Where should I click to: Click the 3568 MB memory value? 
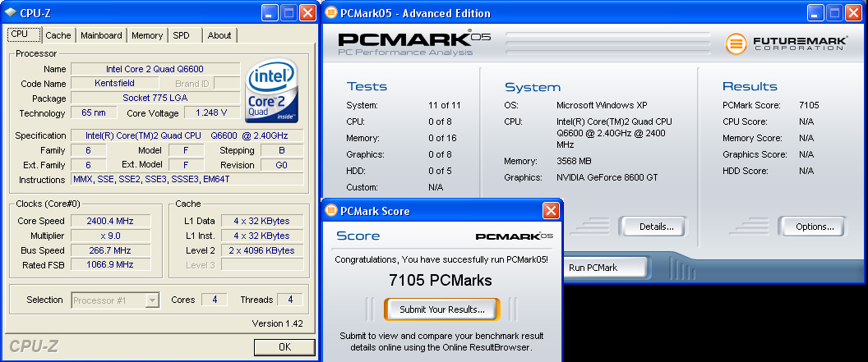coord(574,162)
